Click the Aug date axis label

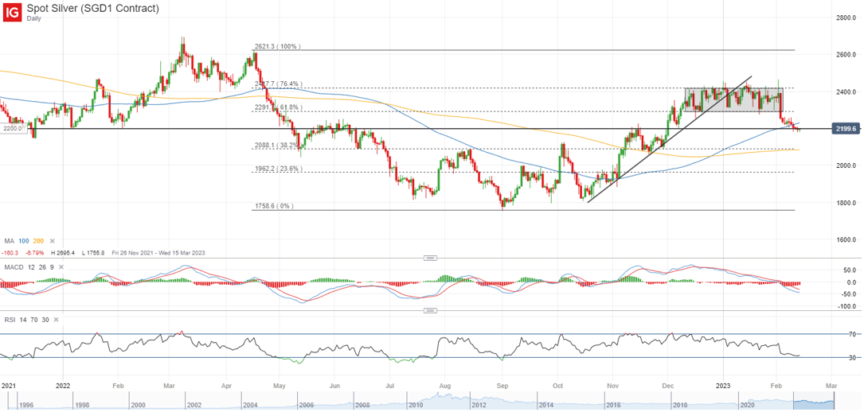445,384
